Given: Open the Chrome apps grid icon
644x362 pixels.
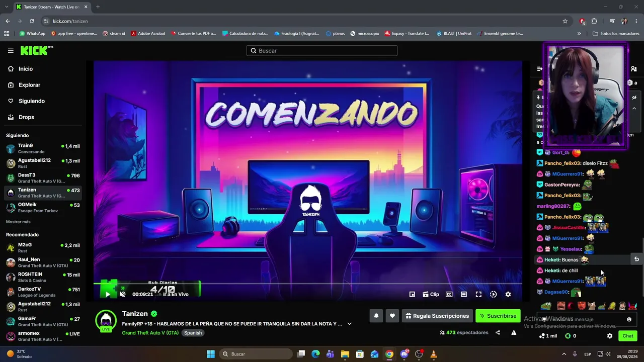Looking at the screenshot, I should click(x=7, y=34).
